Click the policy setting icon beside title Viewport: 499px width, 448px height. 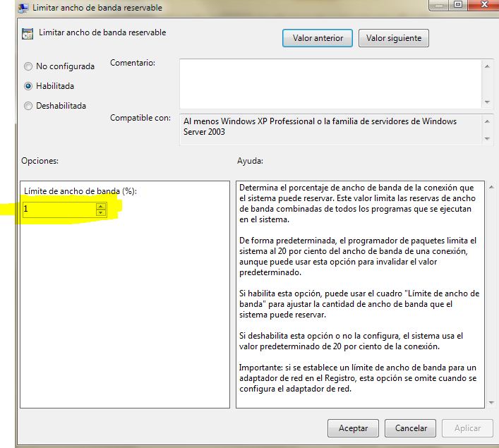(x=28, y=34)
